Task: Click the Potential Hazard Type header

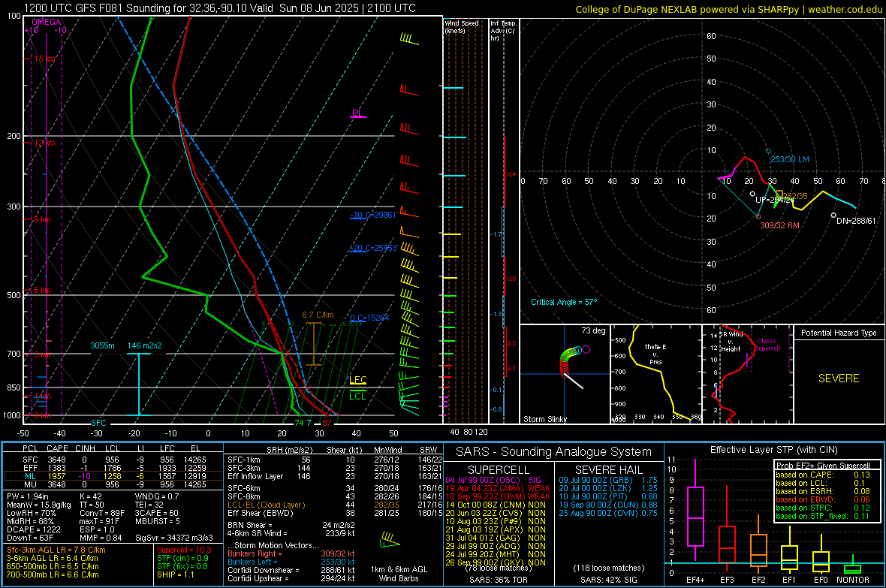Action: [x=839, y=333]
